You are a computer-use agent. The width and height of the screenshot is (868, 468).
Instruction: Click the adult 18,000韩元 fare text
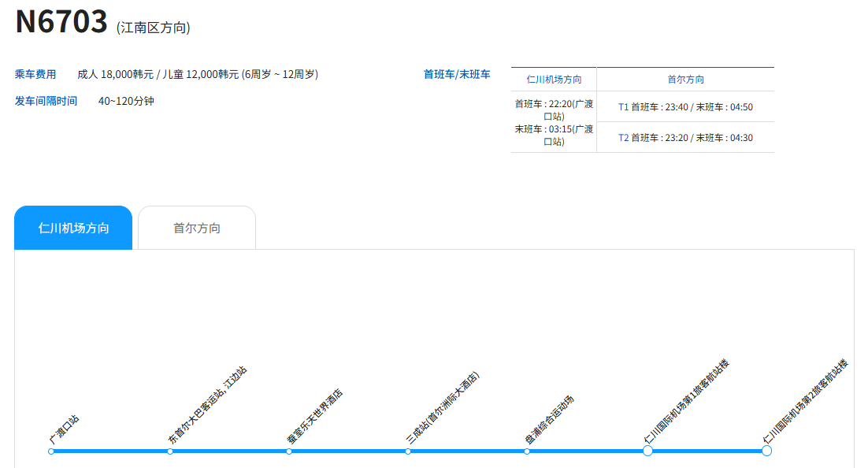(115, 75)
